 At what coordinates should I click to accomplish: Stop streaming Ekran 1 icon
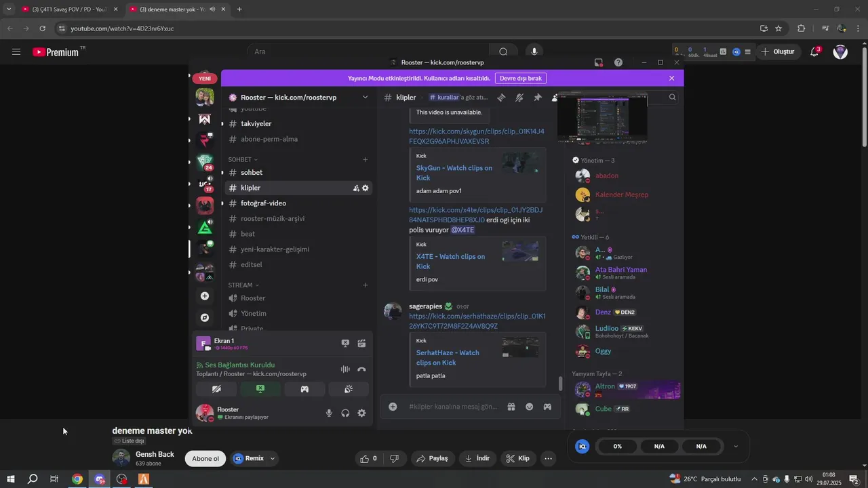pos(345,344)
